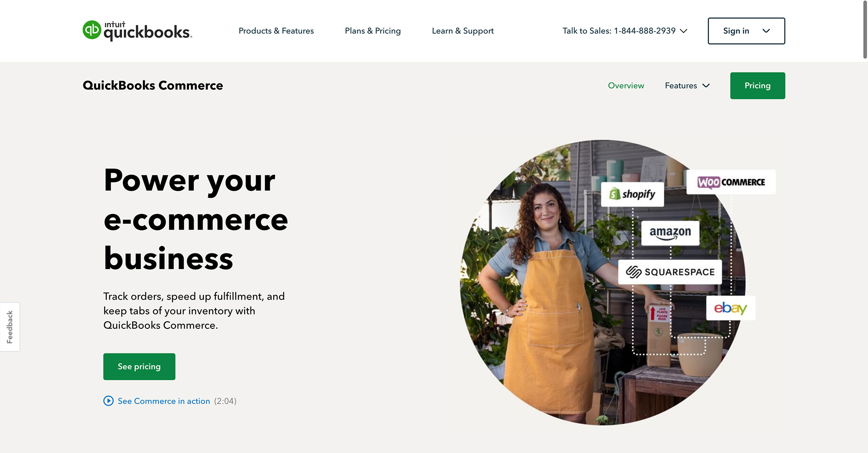Viewport: 868px width, 453px height.
Task: Click the green Pricing button
Action: coord(757,86)
